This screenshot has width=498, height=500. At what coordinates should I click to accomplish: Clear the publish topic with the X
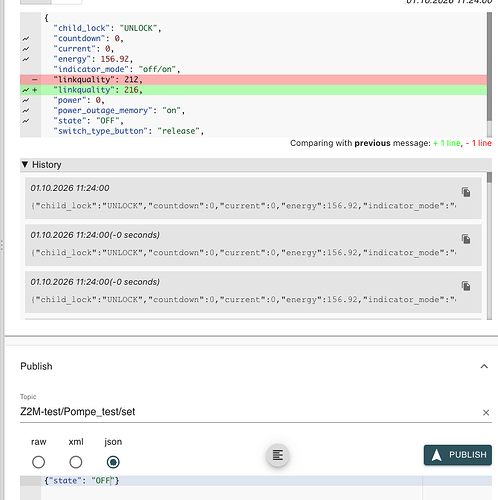click(486, 413)
